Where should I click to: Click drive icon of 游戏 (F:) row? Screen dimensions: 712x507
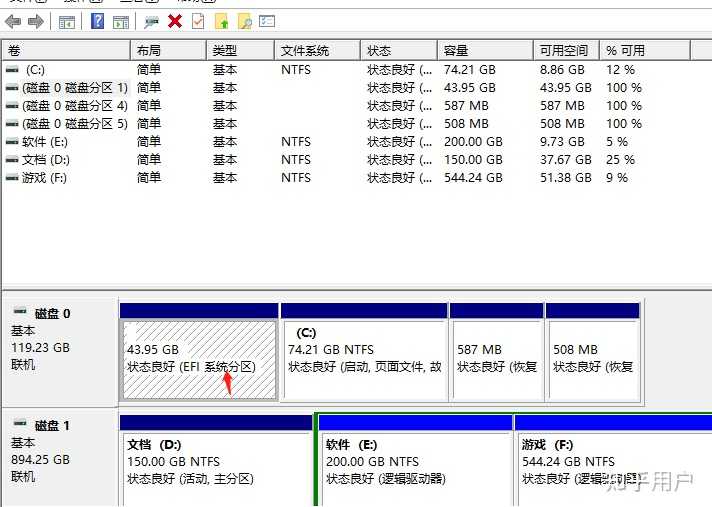coord(12,177)
